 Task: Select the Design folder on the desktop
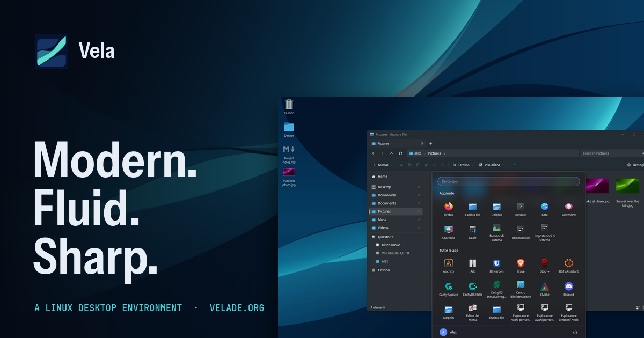289,129
